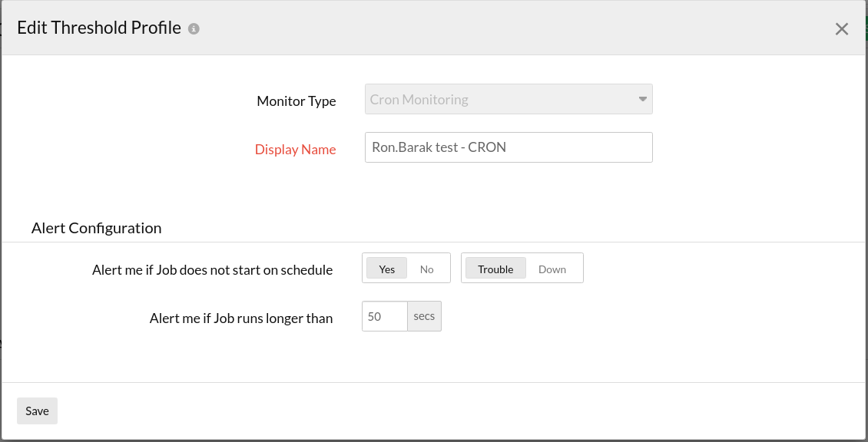Click the info icon beside Edit Threshold Profile
Viewport: 868px width, 442px height.
(194, 29)
